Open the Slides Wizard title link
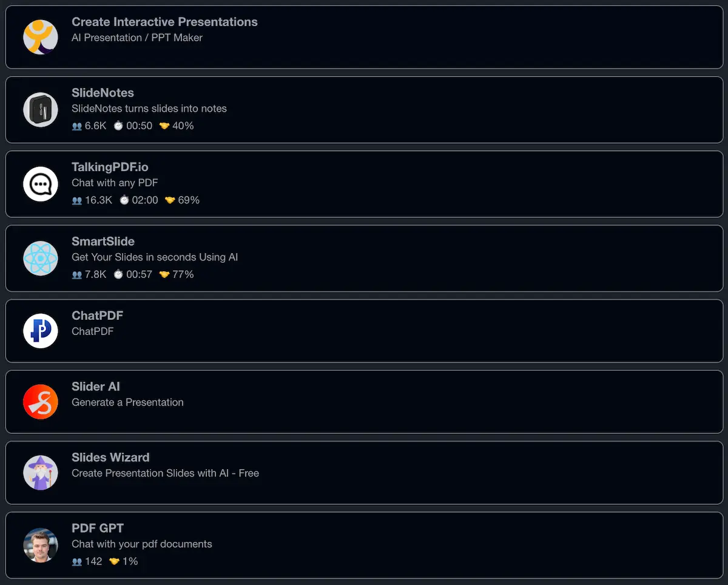 click(x=110, y=458)
